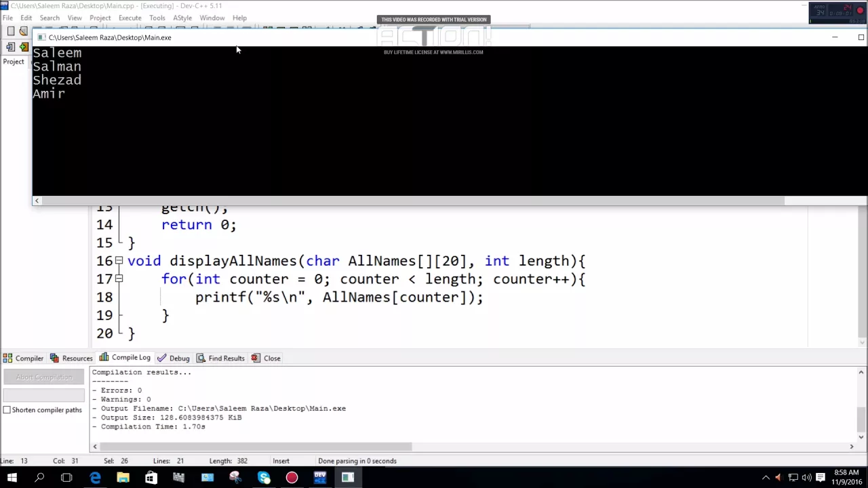Click the Warnings: 0 line in compile log
The width and height of the screenshot is (868, 488).
point(121,399)
